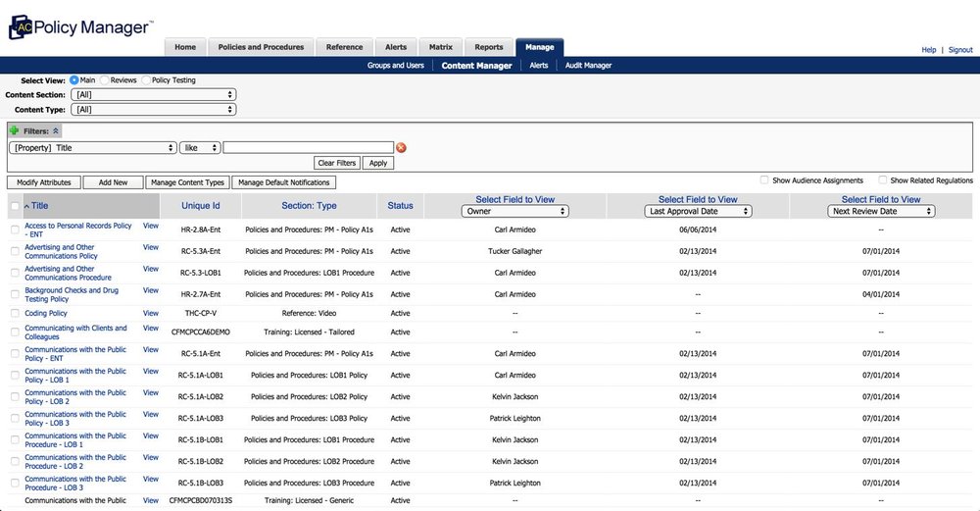The width and height of the screenshot is (980, 511).
Task: Click the Policy Manager logo
Action: pos(80,27)
